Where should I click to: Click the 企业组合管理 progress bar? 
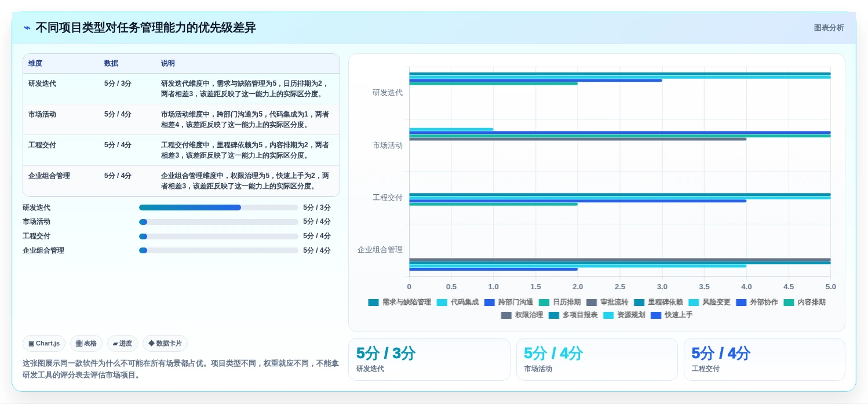(x=218, y=250)
